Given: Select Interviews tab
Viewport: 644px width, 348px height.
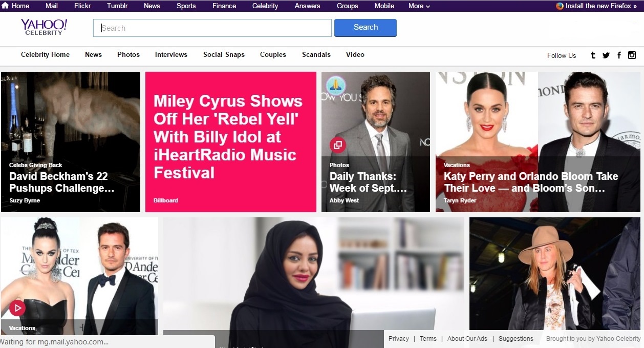Looking at the screenshot, I should [x=171, y=54].
